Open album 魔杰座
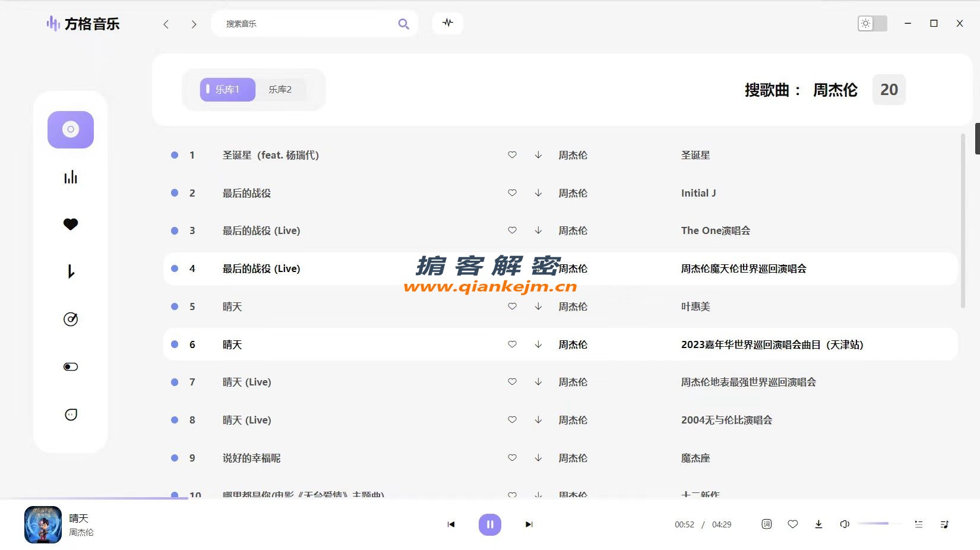 (x=696, y=458)
